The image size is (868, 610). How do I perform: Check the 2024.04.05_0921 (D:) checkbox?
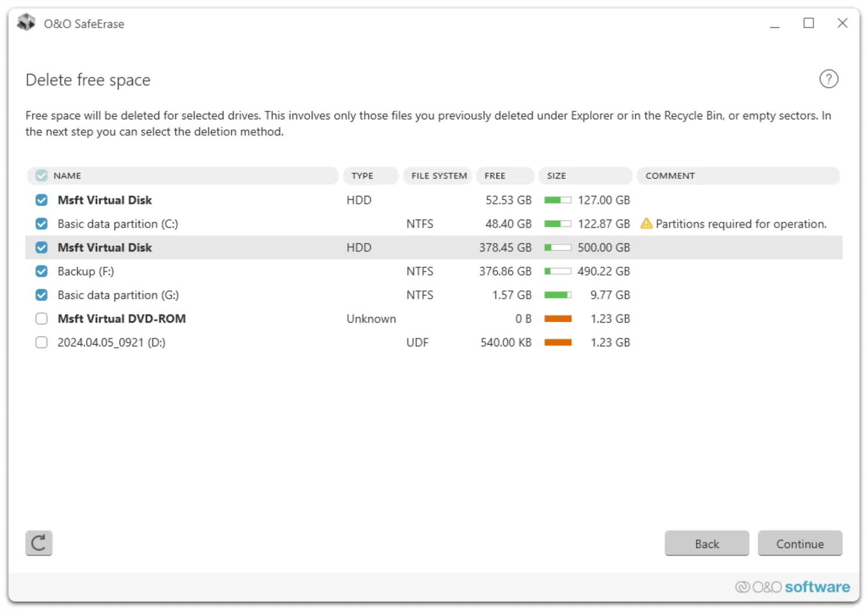(42, 343)
